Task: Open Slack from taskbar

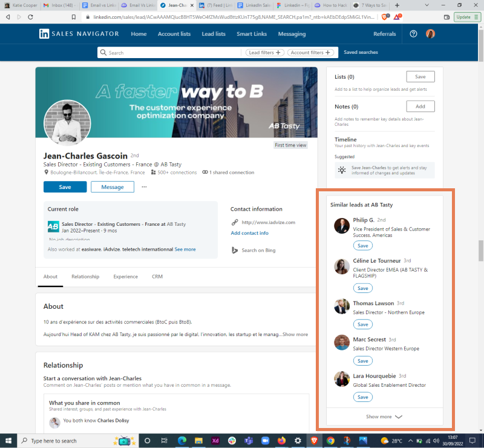Action: 232,441
